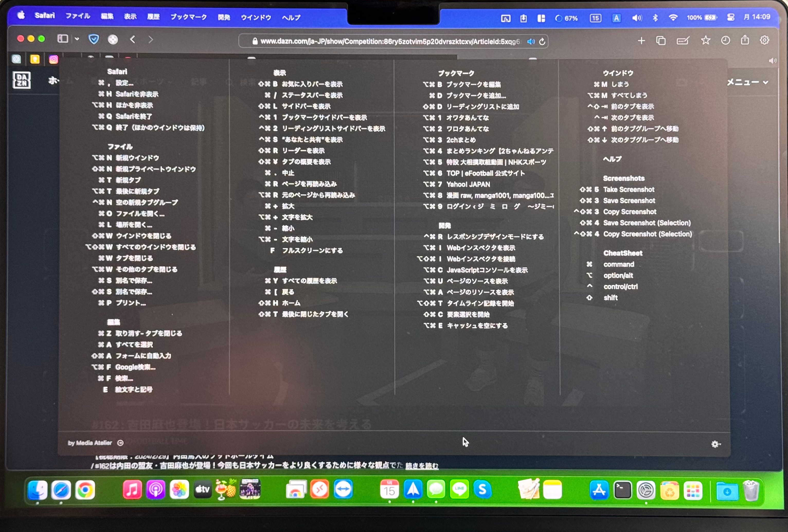This screenshot has height=532, width=788.
Task: Expand the sidebar dropdown chevron
Action: click(x=77, y=39)
